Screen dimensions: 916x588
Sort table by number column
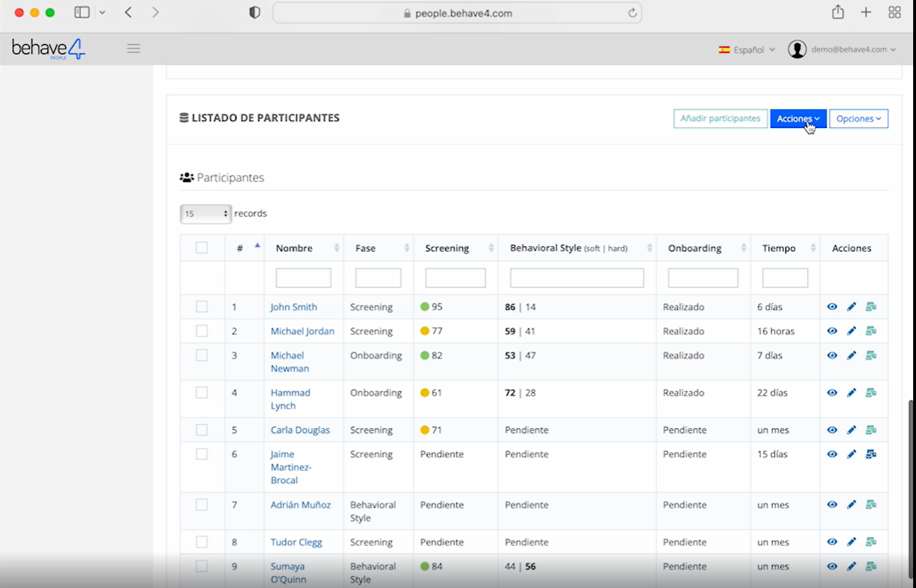[245, 248]
